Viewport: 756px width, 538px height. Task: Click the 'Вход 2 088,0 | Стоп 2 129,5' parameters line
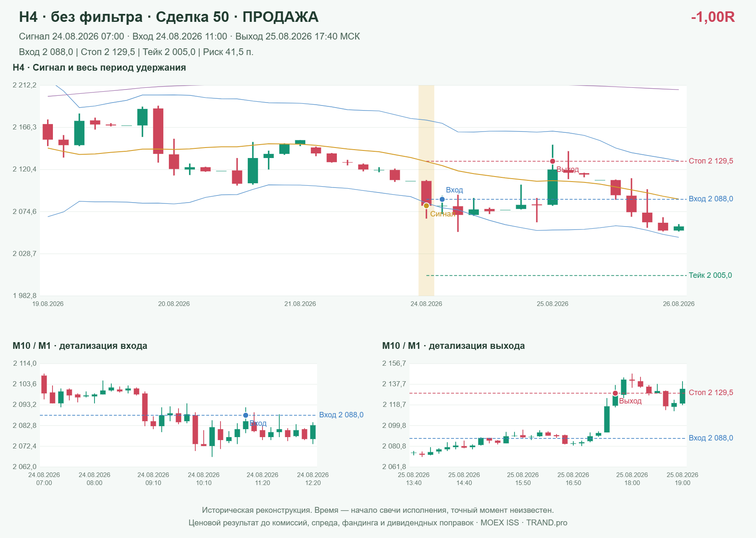point(136,52)
